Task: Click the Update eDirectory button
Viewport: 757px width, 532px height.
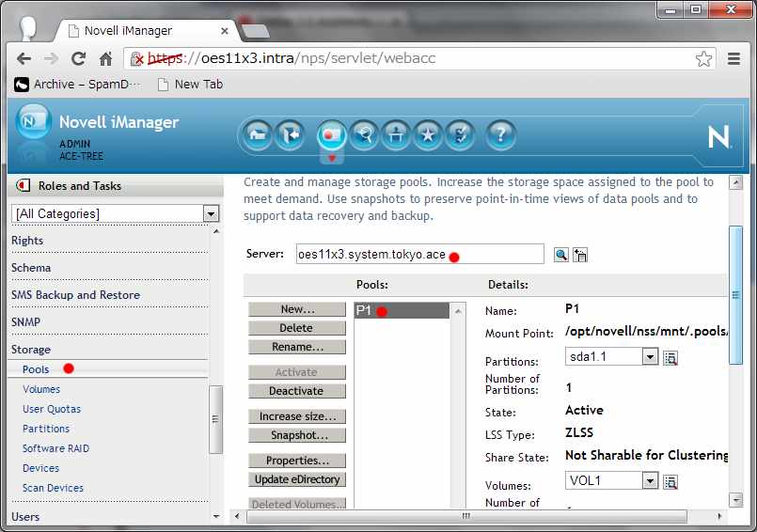Action: [297, 479]
